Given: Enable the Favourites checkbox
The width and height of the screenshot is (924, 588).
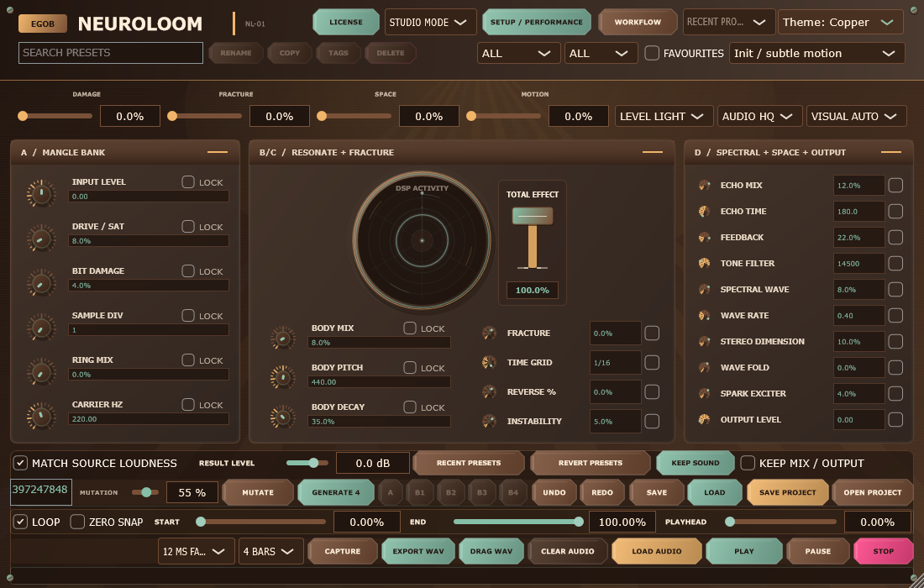Looking at the screenshot, I should [652, 53].
